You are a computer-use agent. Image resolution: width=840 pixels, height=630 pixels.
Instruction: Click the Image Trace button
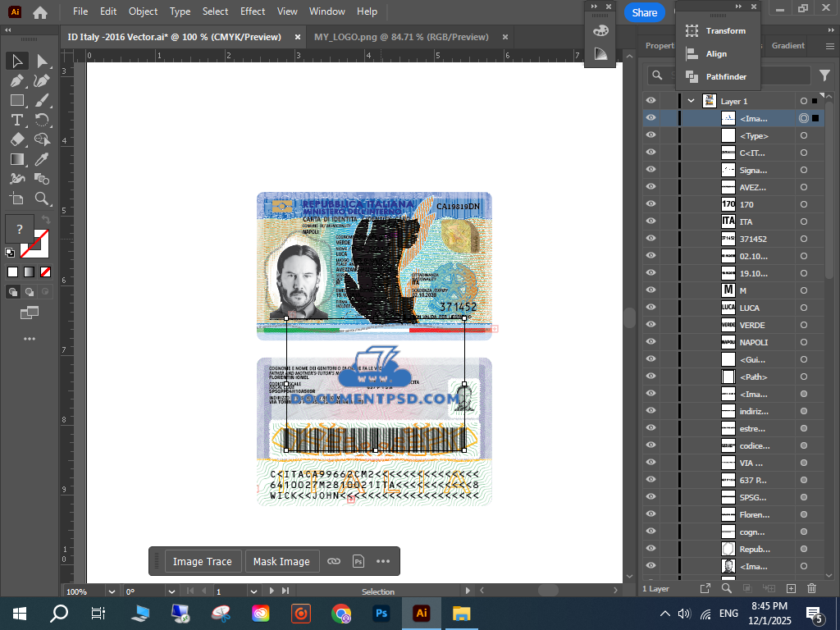pyautogui.click(x=203, y=562)
